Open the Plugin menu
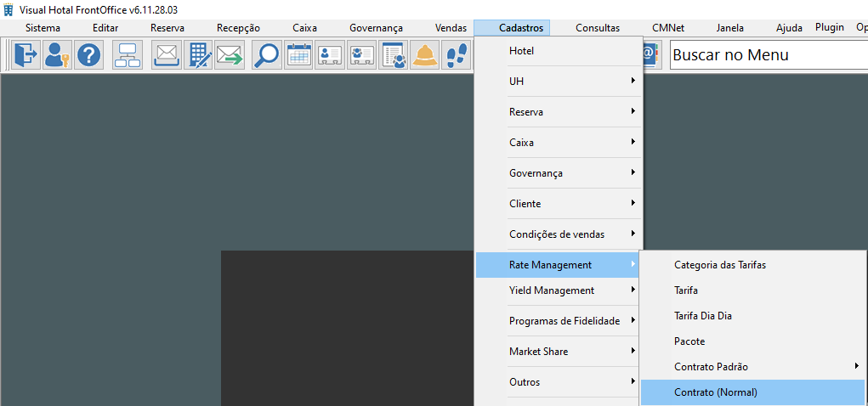Viewport: 868px width, 406px height. click(x=829, y=27)
